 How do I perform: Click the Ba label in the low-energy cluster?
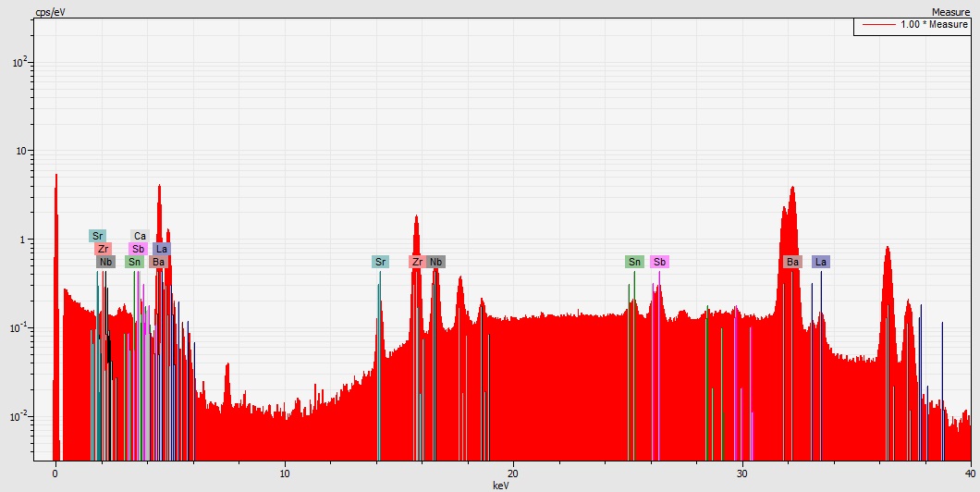[x=158, y=262]
